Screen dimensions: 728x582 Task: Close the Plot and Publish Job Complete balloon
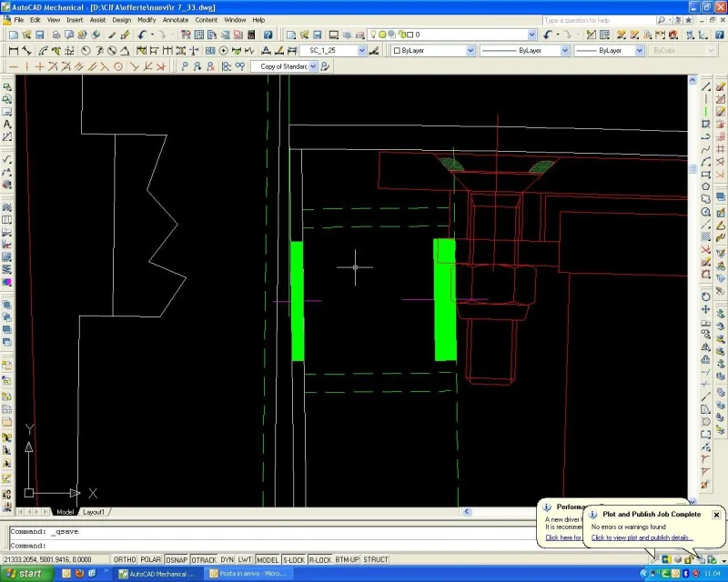[716, 515]
